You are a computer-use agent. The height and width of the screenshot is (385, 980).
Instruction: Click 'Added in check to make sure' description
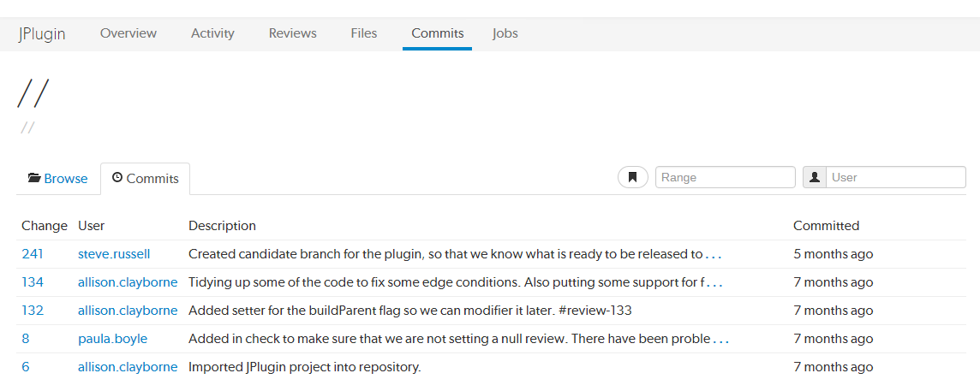point(450,339)
